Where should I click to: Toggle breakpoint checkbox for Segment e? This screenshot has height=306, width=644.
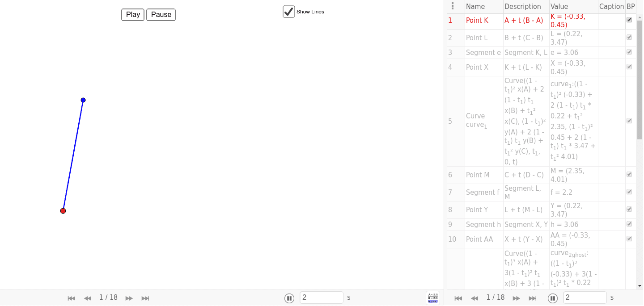629,52
